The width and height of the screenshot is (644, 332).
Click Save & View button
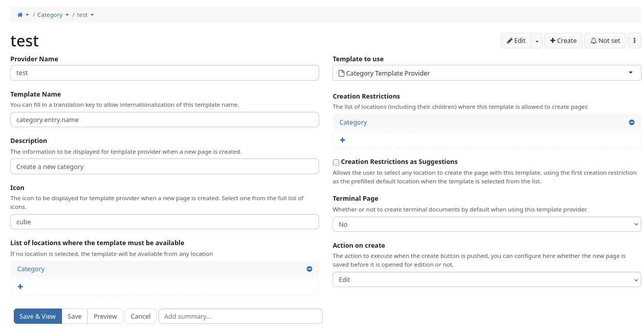click(x=38, y=316)
